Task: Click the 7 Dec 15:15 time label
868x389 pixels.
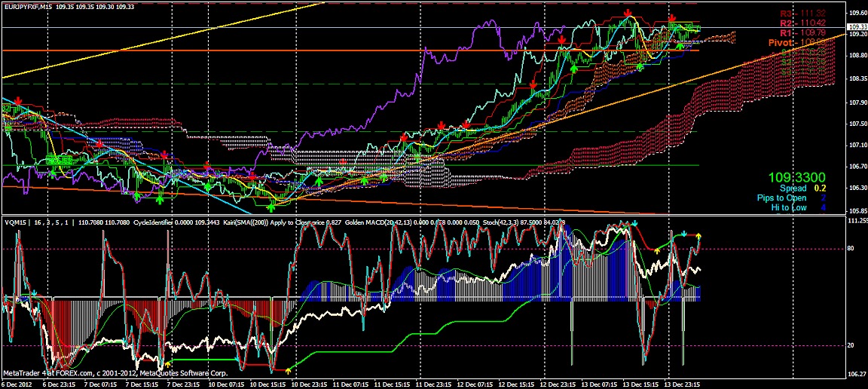Action: coord(142,384)
